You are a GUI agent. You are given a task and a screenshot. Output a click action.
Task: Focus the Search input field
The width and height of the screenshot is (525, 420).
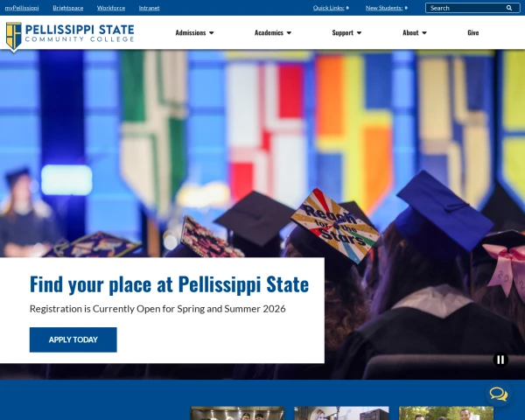pyautogui.click(x=466, y=8)
